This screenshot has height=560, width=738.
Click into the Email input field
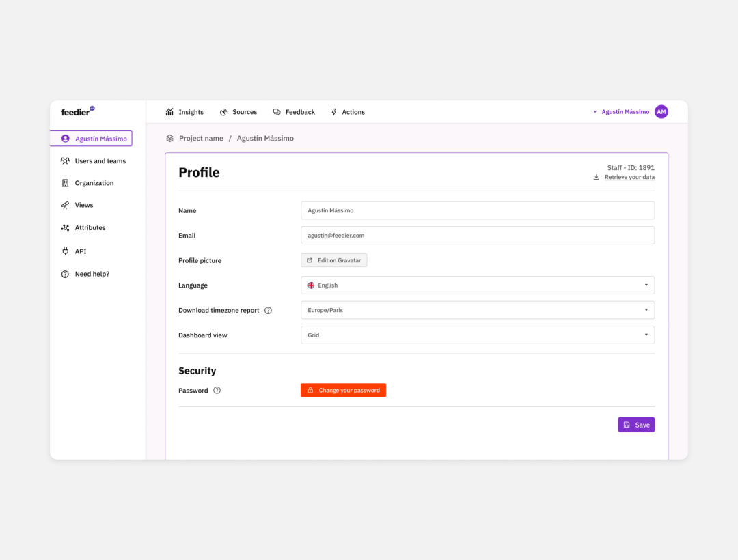(x=477, y=236)
